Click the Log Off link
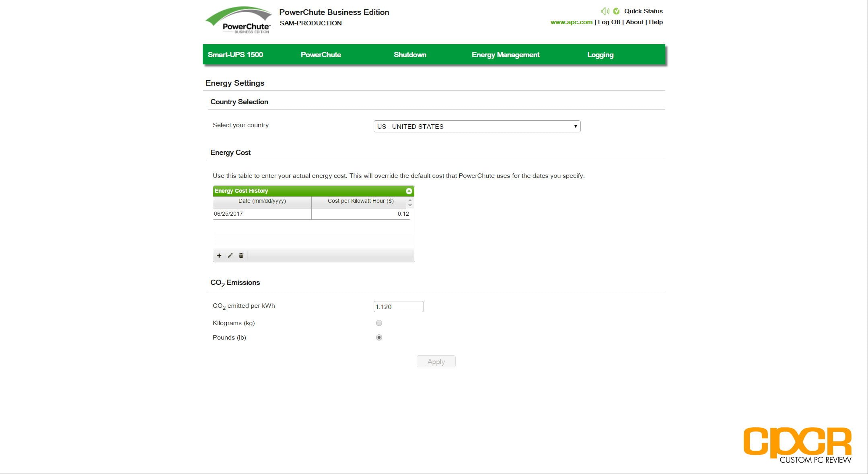 point(609,22)
